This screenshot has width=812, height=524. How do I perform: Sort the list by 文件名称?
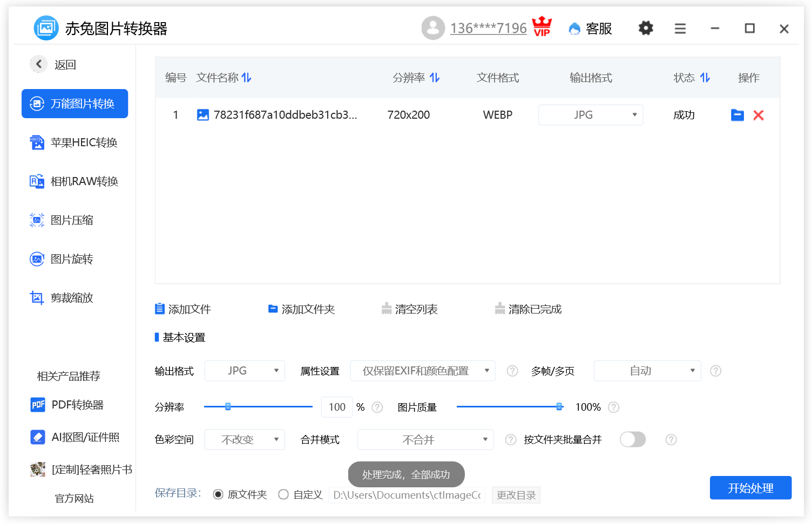point(247,78)
